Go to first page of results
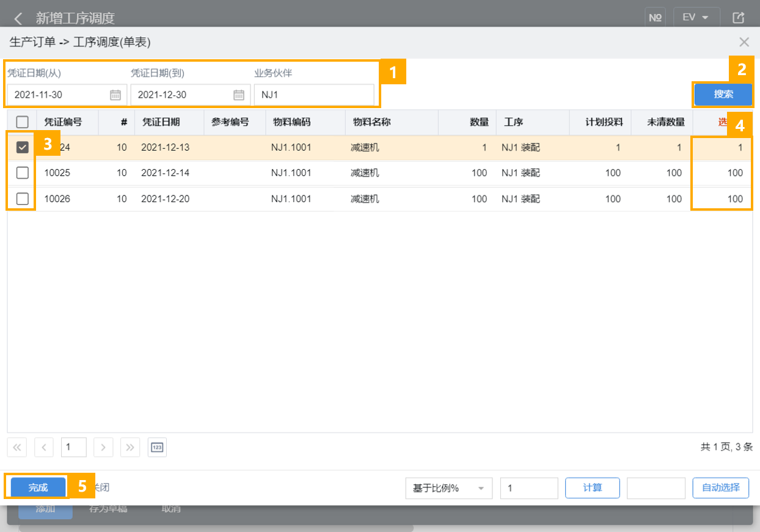The height and width of the screenshot is (532, 760). [17, 447]
